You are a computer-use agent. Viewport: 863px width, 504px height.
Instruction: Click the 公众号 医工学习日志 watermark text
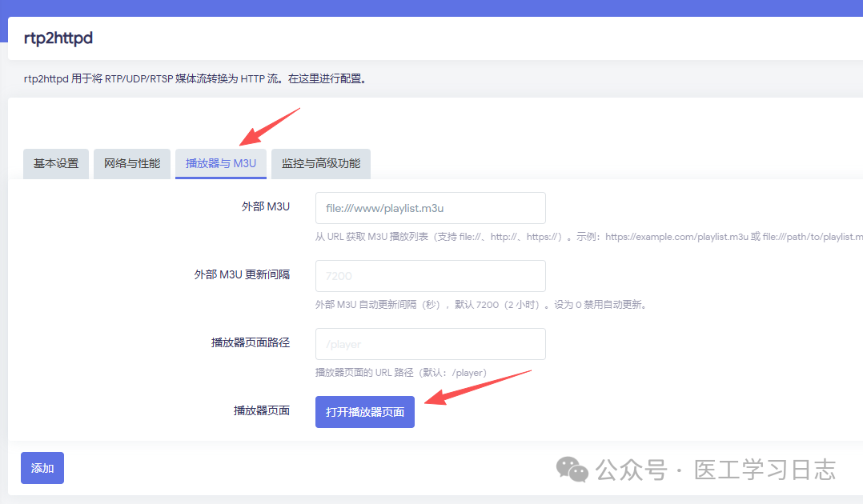(716, 470)
